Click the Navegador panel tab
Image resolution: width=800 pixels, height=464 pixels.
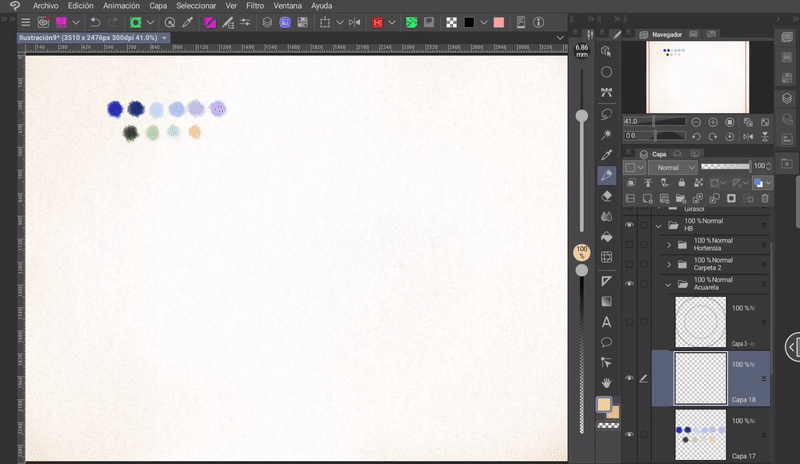pos(661,34)
